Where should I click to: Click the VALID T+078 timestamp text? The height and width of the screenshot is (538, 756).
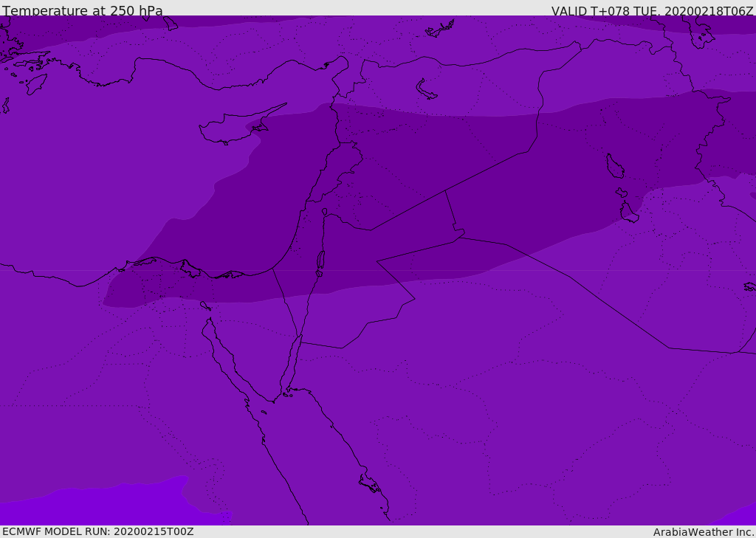click(x=652, y=11)
